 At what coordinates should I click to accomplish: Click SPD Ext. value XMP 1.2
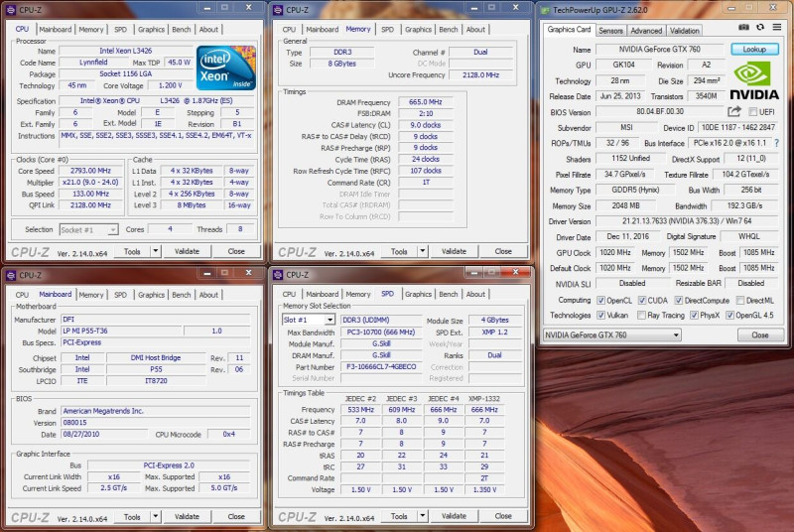pos(494,332)
